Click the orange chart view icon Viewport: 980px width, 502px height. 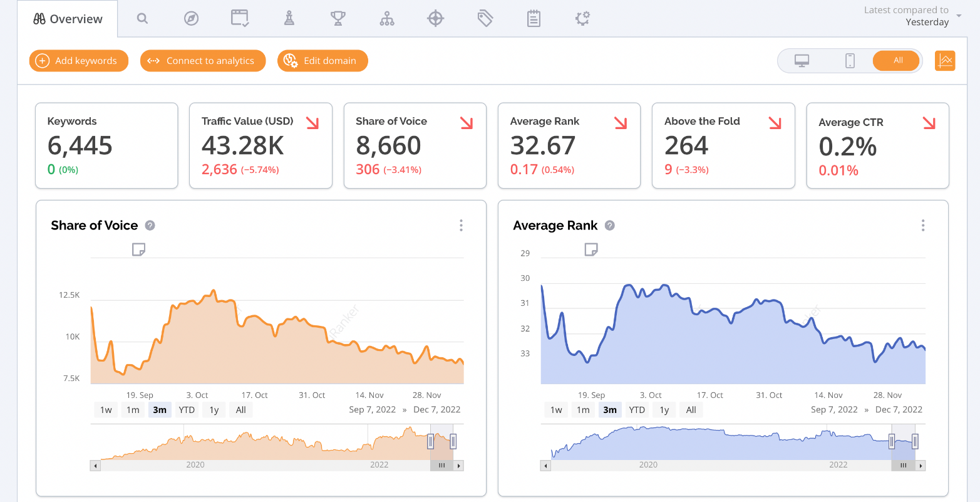click(945, 61)
